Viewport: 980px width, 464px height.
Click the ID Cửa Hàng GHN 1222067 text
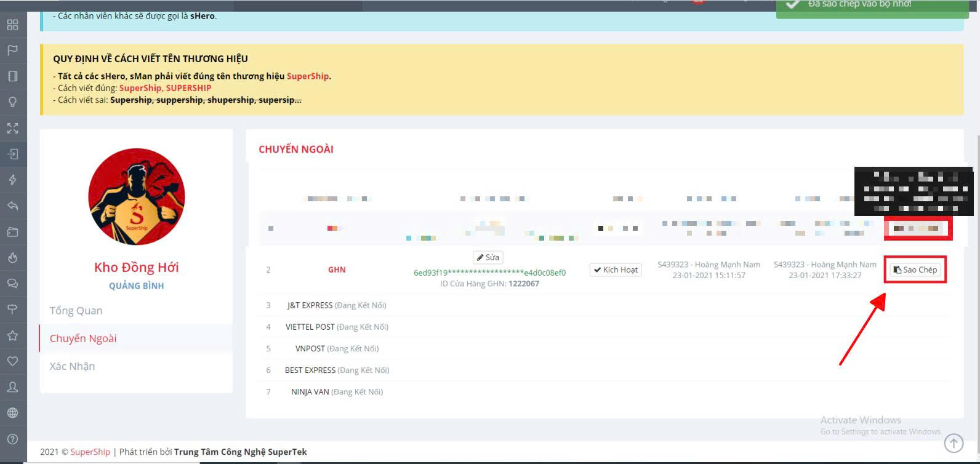pyautogui.click(x=489, y=284)
